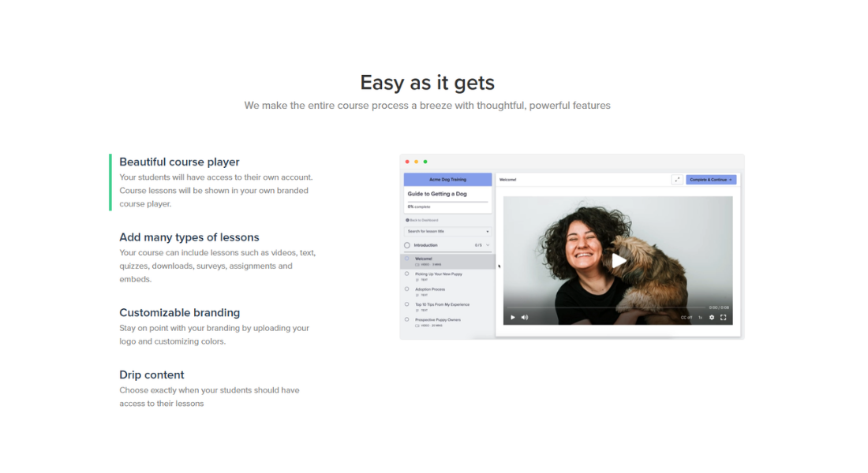
Task: Select Top 10 Tips From My Experience lesson
Action: [x=442, y=304]
